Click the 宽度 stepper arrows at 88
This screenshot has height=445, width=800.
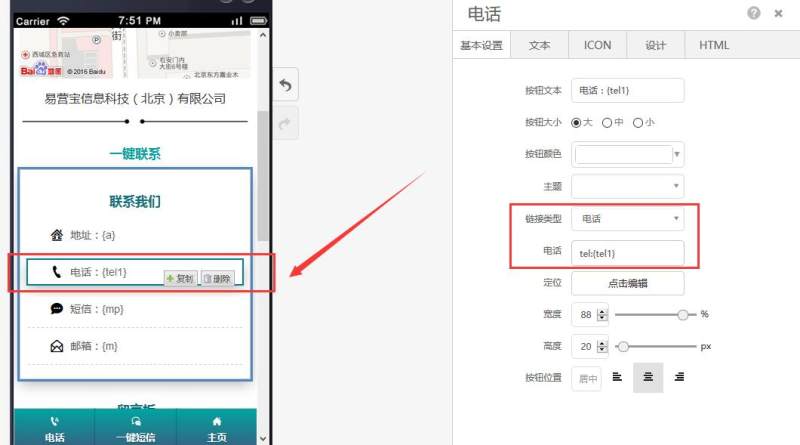pos(602,315)
